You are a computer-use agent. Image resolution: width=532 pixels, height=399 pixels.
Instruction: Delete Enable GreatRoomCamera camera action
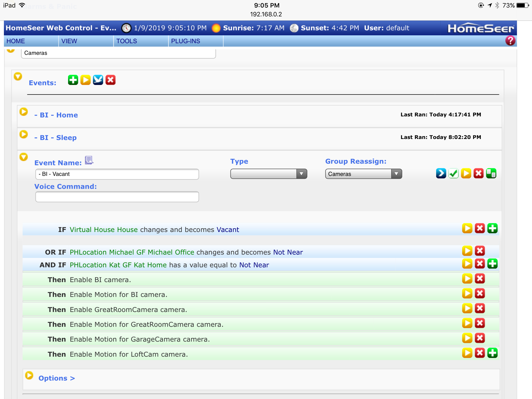(x=480, y=308)
